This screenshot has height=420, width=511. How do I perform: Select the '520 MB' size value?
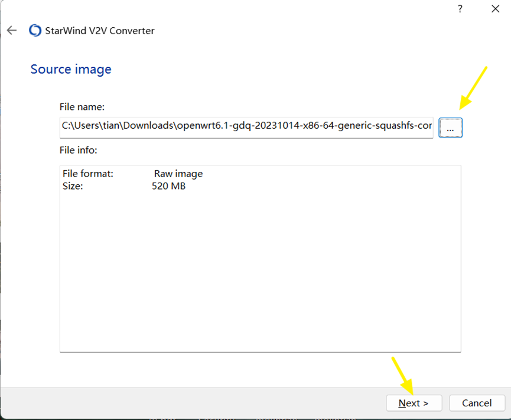168,186
